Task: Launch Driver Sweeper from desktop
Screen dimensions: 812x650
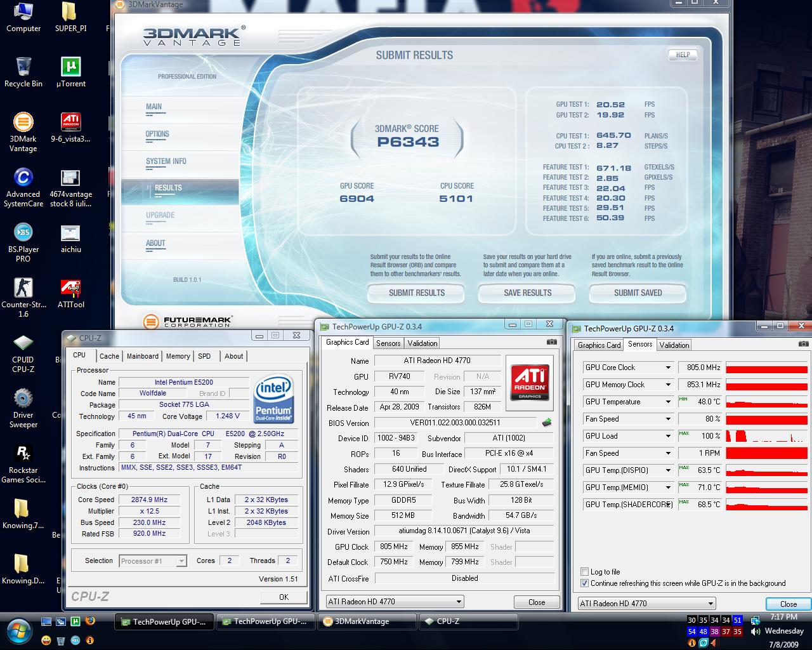Action: [x=23, y=408]
